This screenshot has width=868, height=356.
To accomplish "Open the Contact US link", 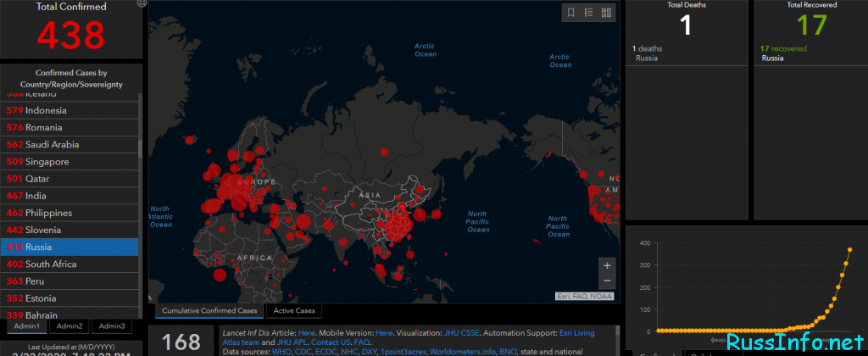I will (331, 342).
